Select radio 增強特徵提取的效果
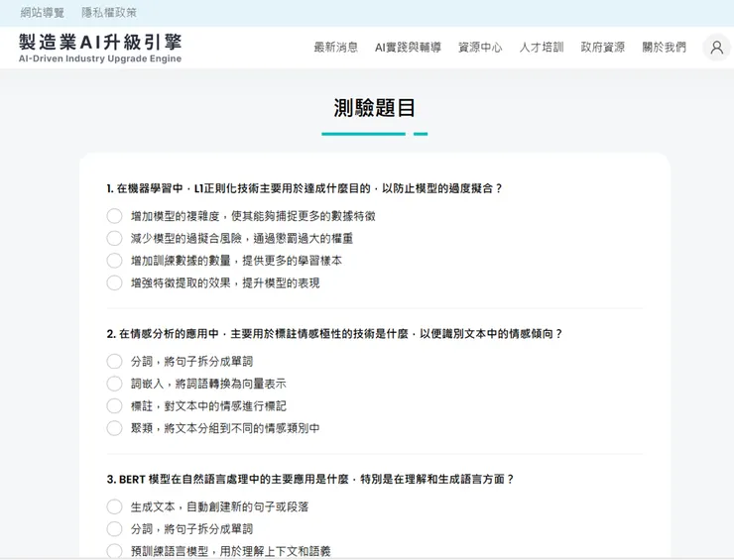Image resolution: width=734 pixels, height=560 pixels. (114, 282)
